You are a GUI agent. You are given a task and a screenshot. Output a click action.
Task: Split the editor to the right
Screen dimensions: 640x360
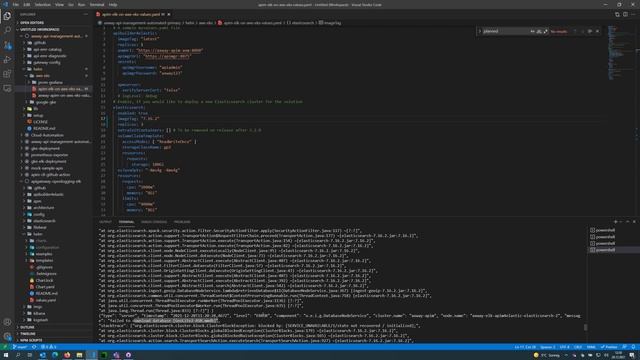(x=625, y=14)
